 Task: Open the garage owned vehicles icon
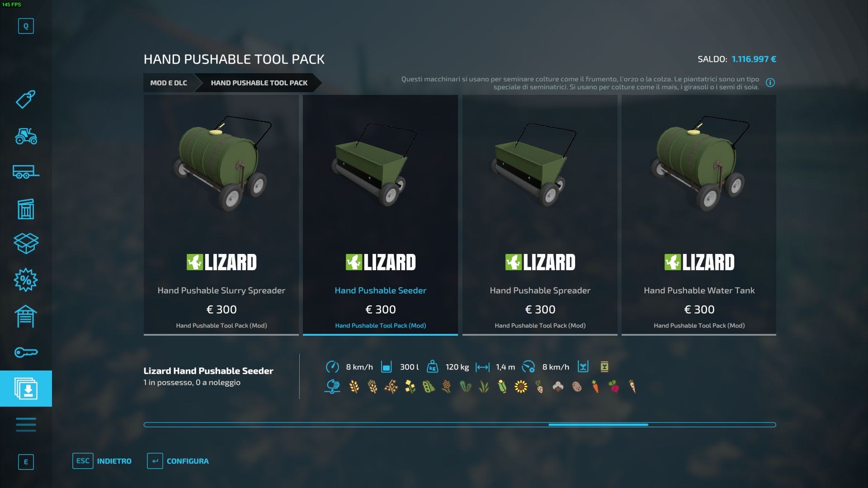pyautogui.click(x=26, y=316)
